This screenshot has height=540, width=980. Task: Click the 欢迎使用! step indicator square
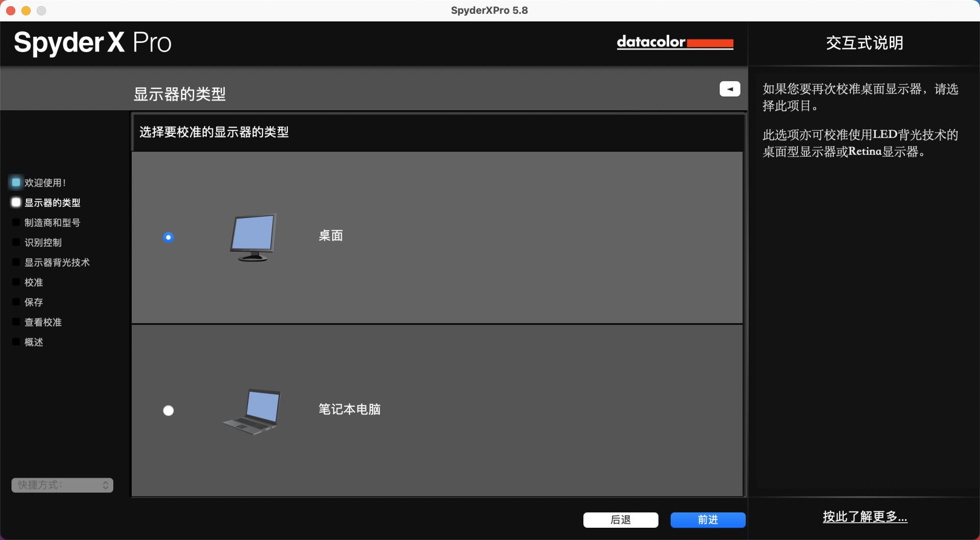[16, 182]
